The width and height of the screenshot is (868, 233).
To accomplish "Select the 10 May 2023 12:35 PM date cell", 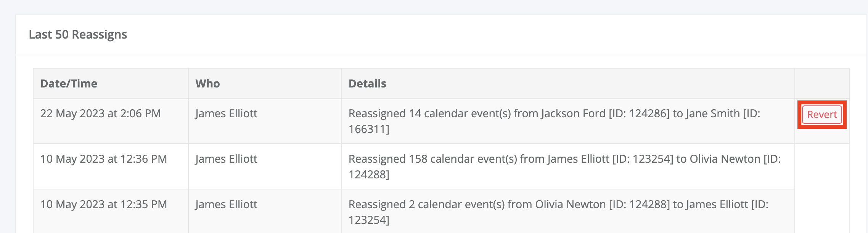I will pyautogui.click(x=103, y=204).
